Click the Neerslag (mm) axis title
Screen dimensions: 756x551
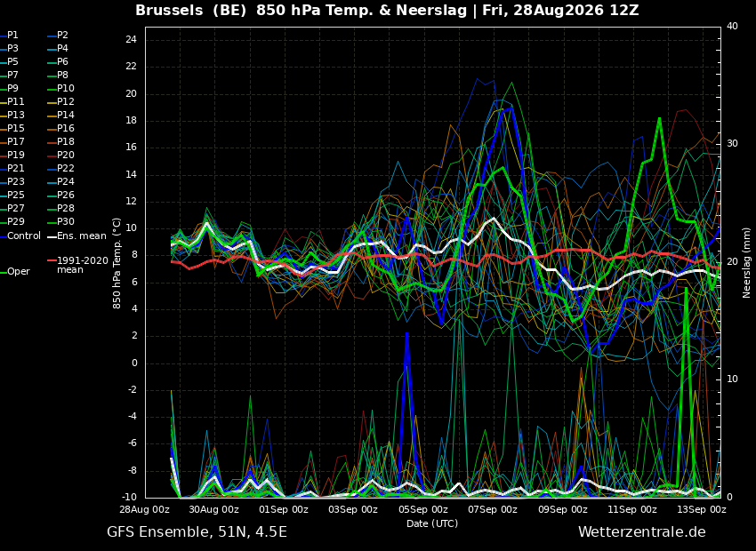(x=746, y=263)
